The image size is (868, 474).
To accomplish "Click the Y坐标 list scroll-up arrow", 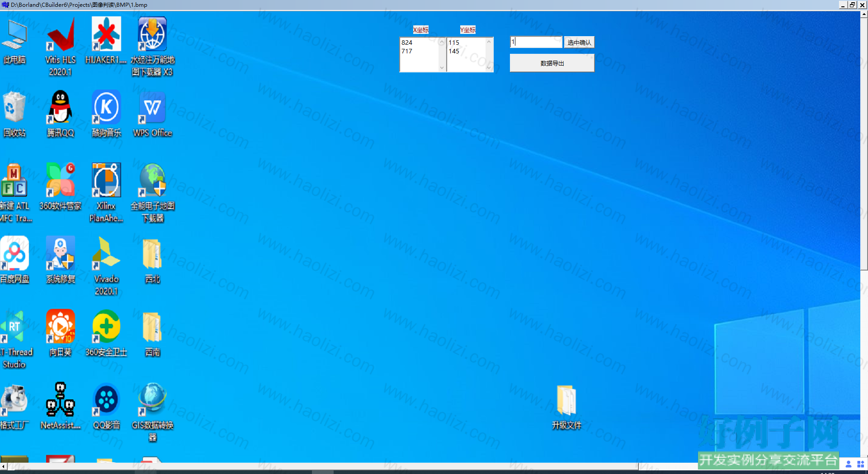I will click(489, 42).
